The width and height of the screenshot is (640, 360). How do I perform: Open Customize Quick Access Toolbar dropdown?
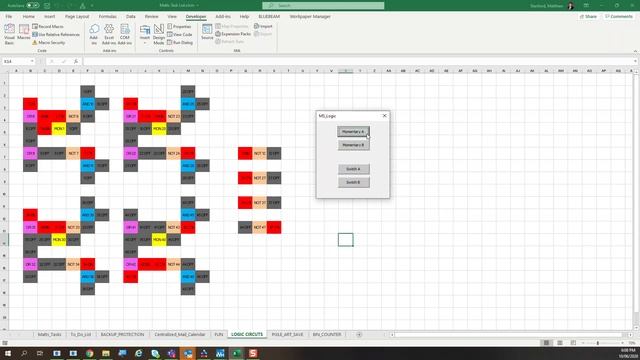point(91,6)
